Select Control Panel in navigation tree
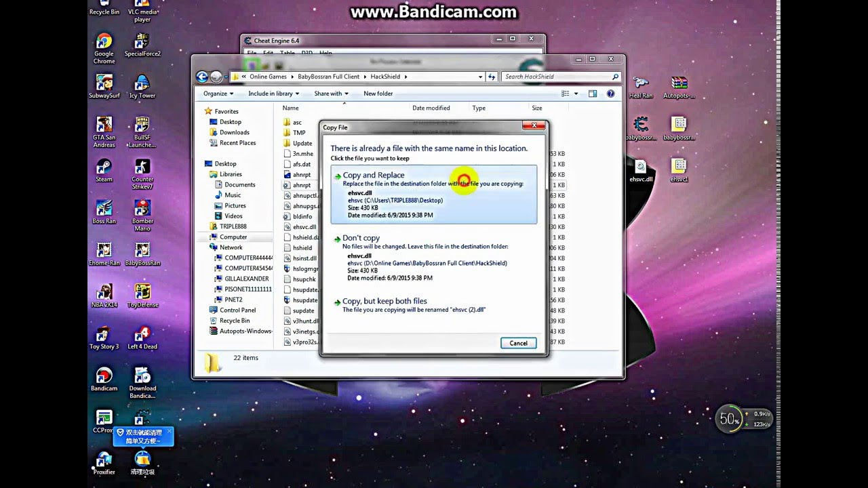868x488 pixels. 237,310
